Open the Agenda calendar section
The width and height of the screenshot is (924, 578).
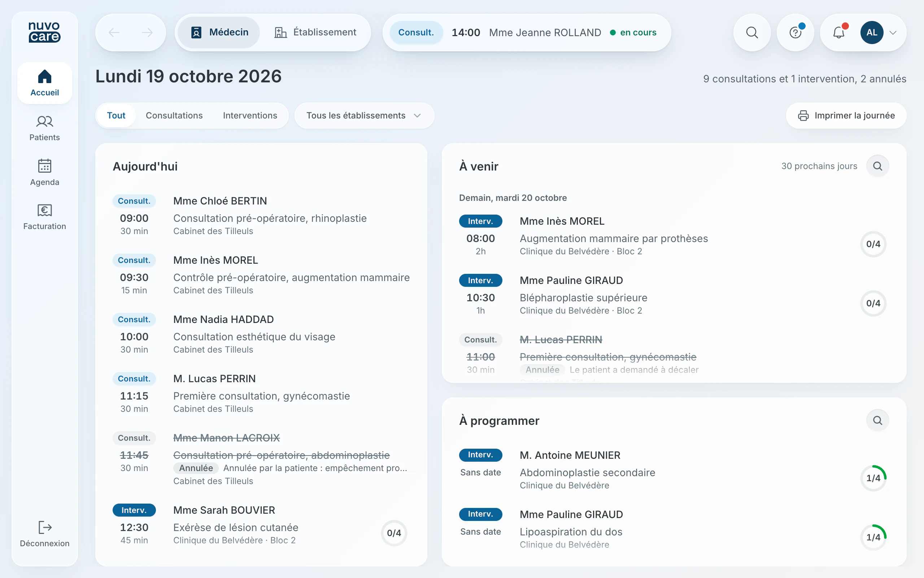(x=45, y=172)
